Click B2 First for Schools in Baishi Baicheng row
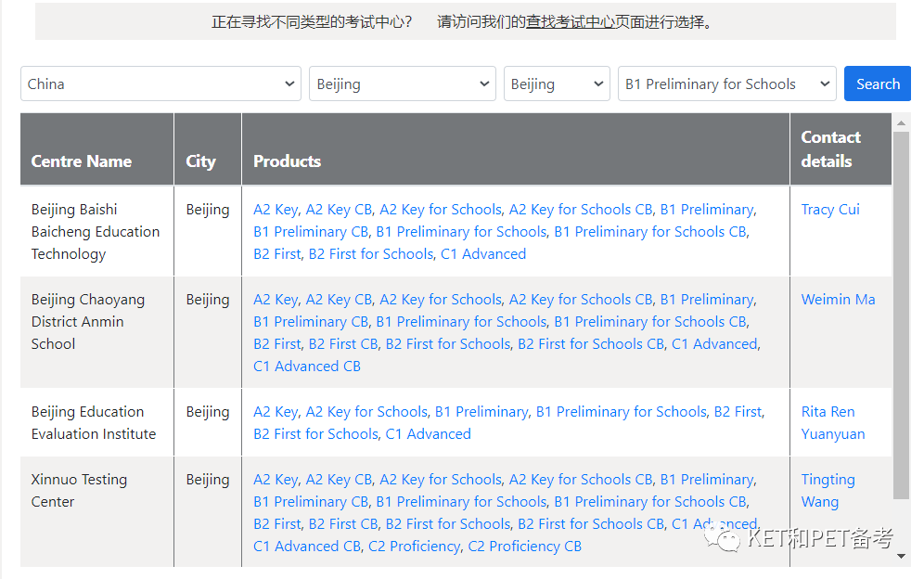The image size is (924, 579). [371, 254]
